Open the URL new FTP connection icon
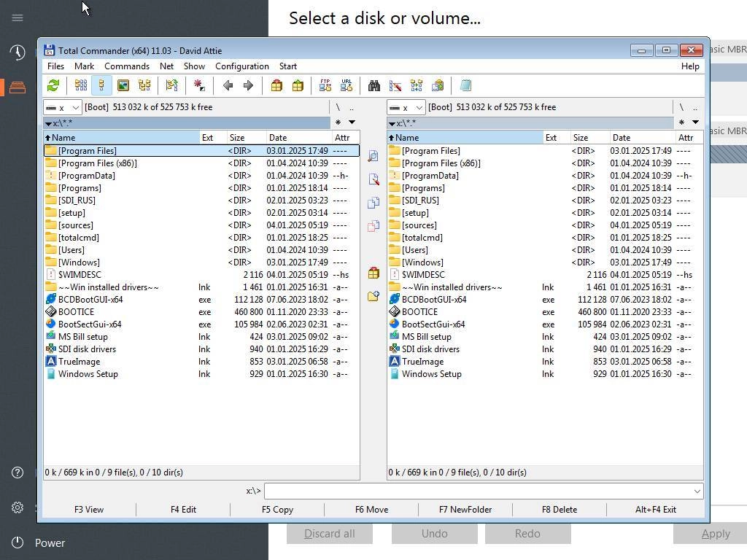 click(347, 86)
